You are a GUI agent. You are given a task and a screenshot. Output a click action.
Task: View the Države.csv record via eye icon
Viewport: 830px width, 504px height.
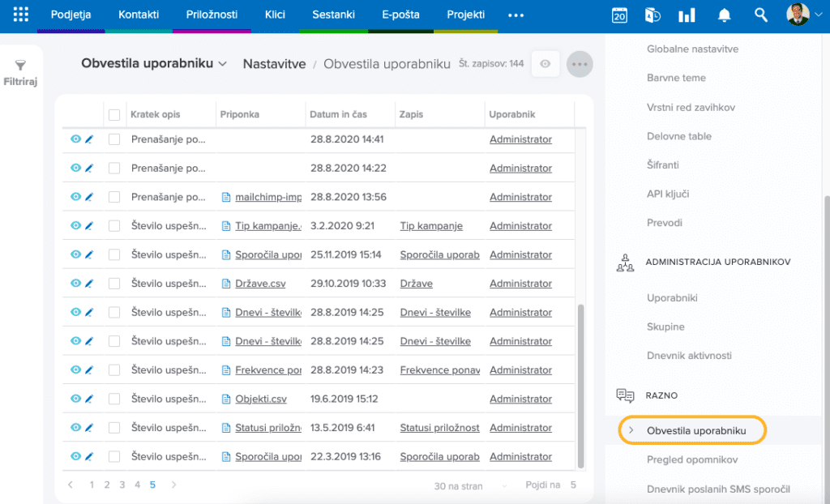75,284
